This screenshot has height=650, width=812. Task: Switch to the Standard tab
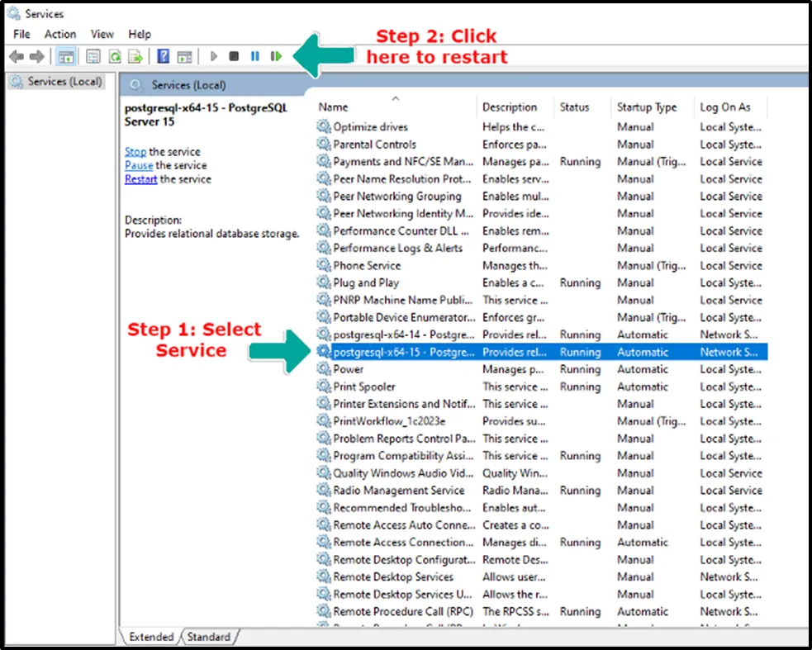pyautogui.click(x=208, y=637)
